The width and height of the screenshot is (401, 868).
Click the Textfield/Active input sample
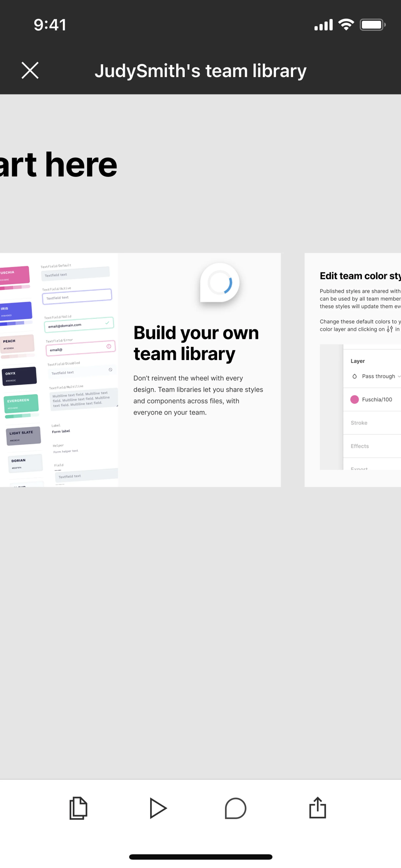click(77, 297)
